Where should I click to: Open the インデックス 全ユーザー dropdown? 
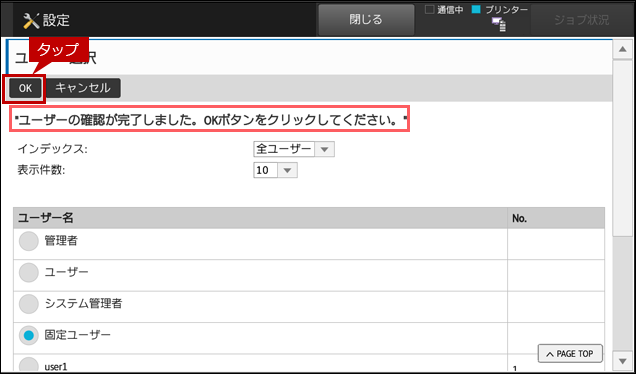point(294,149)
